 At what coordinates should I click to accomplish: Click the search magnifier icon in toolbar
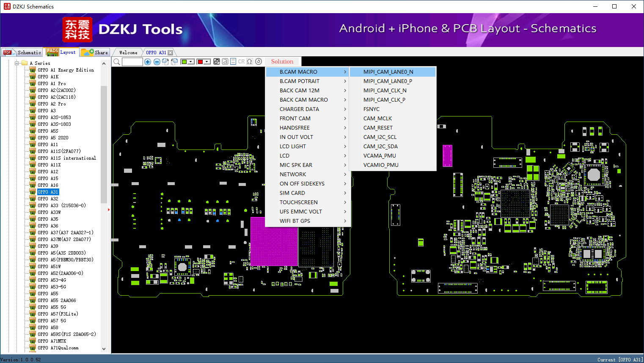117,62
